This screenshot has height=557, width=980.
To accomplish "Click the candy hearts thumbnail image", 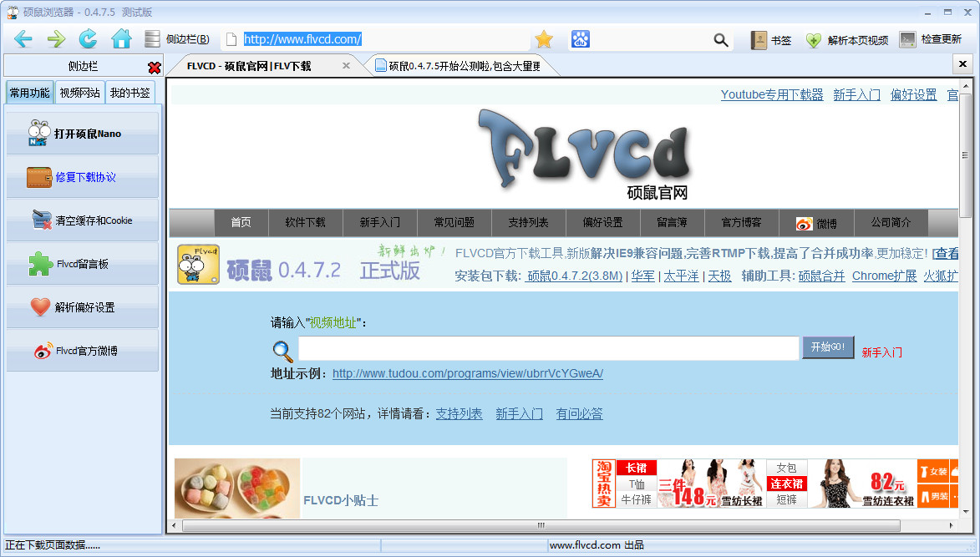I will pyautogui.click(x=237, y=489).
